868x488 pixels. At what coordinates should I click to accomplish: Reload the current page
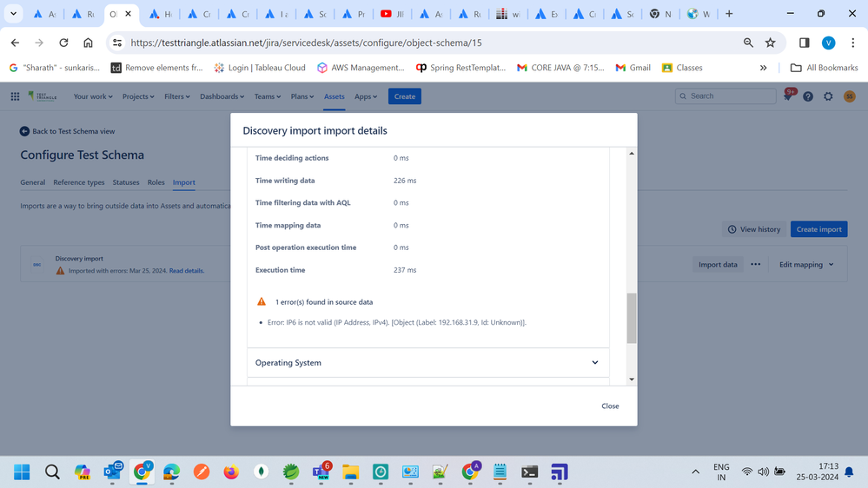pyautogui.click(x=63, y=43)
